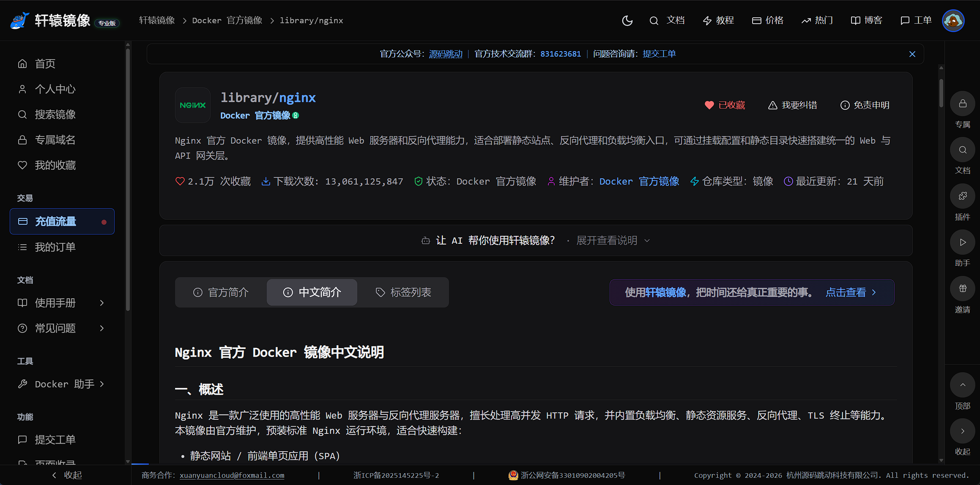Toggle dark mode moon icon
This screenshot has width=980, height=485.
tap(627, 20)
